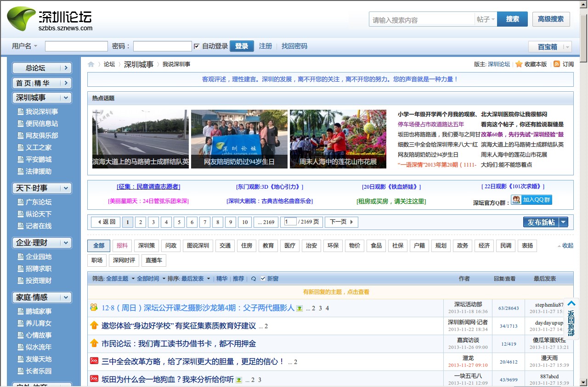The width and height of the screenshot is (588, 387).
Task: Toggle the 新窗 checkbox in filter bar
Action: coord(263,278)
